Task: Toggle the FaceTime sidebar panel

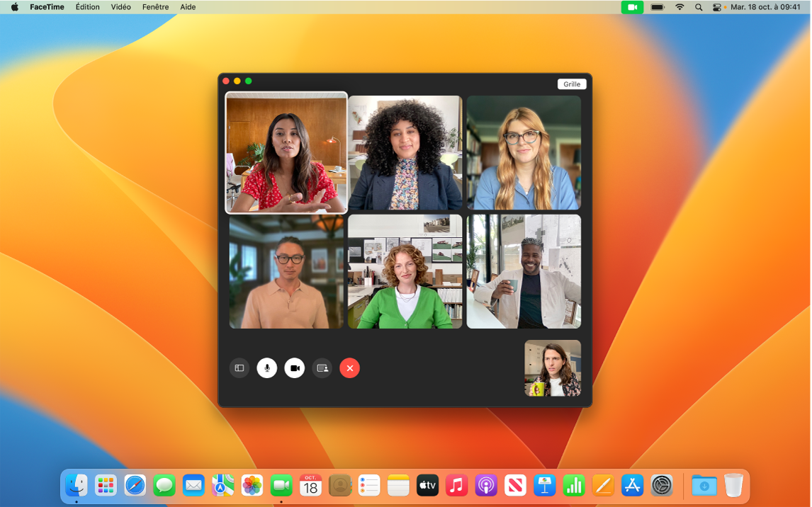Action: tap(239, 368)
